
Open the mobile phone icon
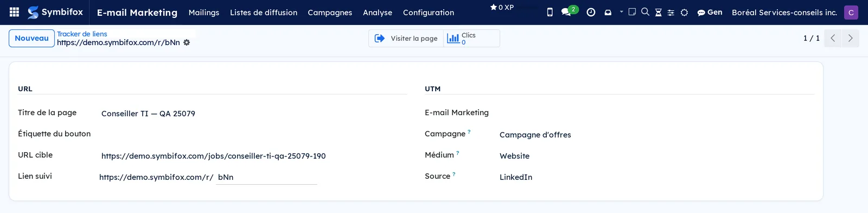pyautogui.click(x=550, y=12)
